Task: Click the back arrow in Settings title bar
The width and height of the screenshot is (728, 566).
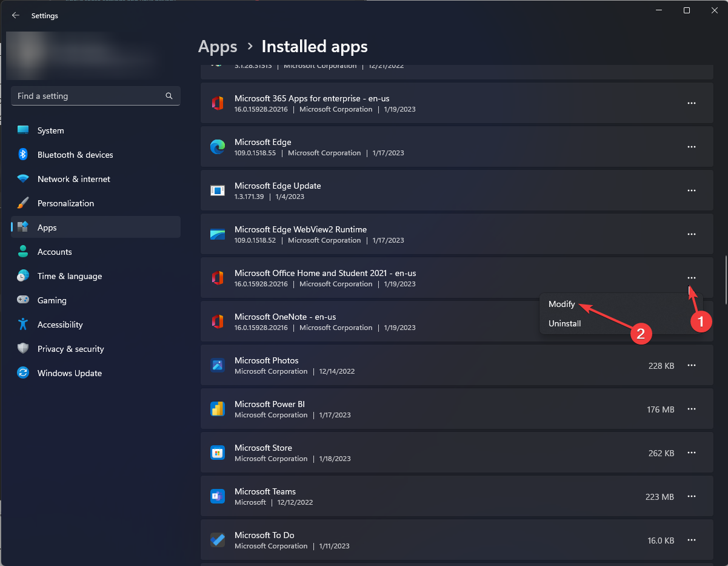Action: [x=16, y=16]
